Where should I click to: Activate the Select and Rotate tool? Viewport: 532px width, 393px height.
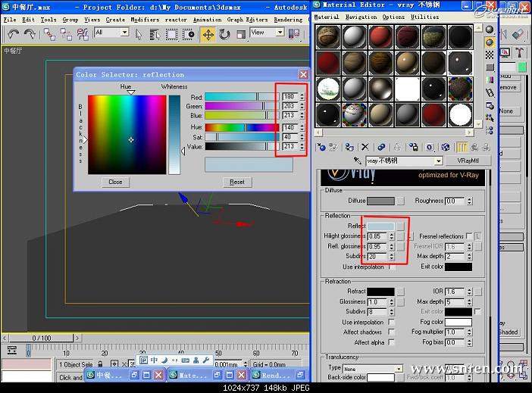click(x=224, y=34)
